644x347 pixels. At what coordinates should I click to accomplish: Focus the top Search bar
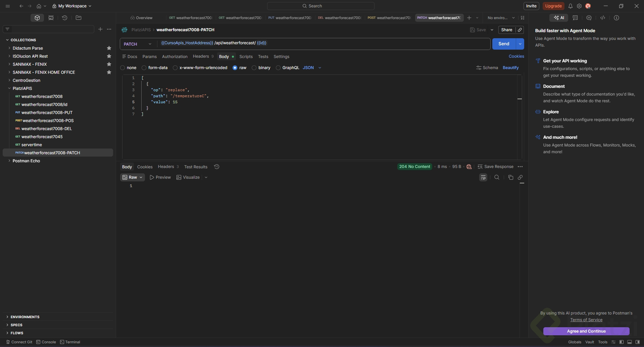(x=321, y=6)
